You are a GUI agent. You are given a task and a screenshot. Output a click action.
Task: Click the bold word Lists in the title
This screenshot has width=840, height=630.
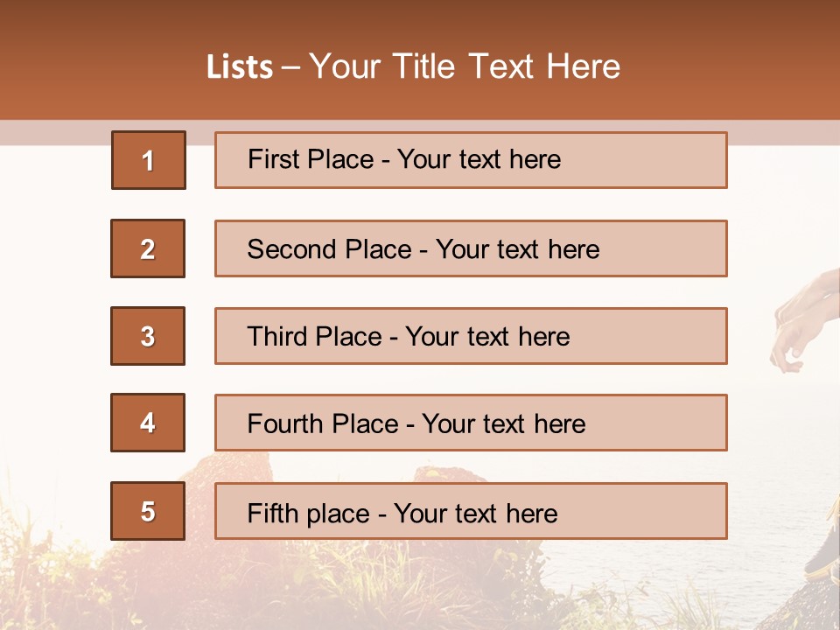coord(240,67)
